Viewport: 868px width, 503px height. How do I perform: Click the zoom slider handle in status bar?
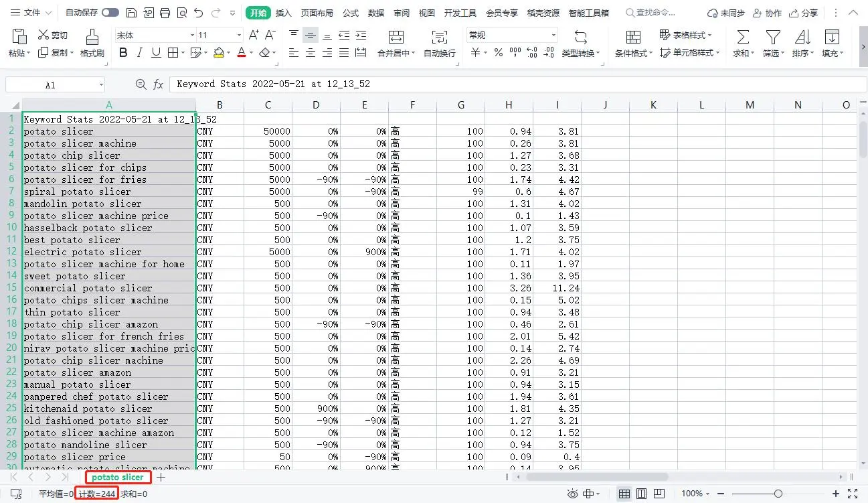tap(778, 494)
